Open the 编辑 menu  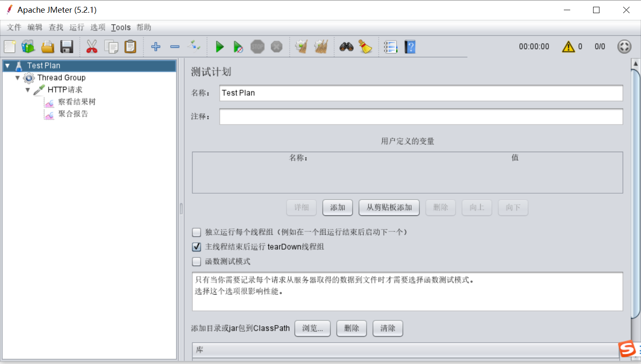[x=35, y=28]
